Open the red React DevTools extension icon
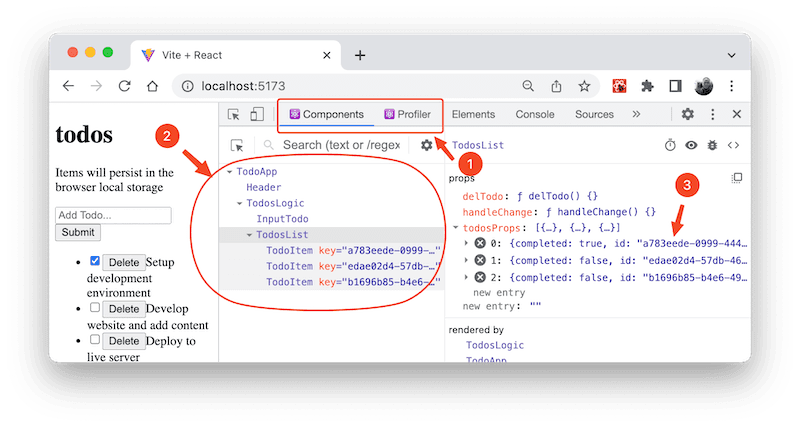The width and height of the screenshot is (800, 427). click(x=619, y=86)
